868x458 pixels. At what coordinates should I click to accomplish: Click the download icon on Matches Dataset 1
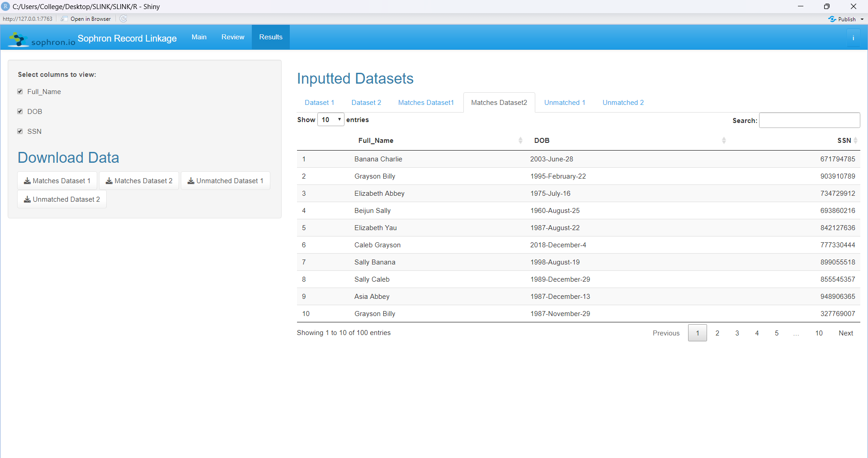click(28, 180)
